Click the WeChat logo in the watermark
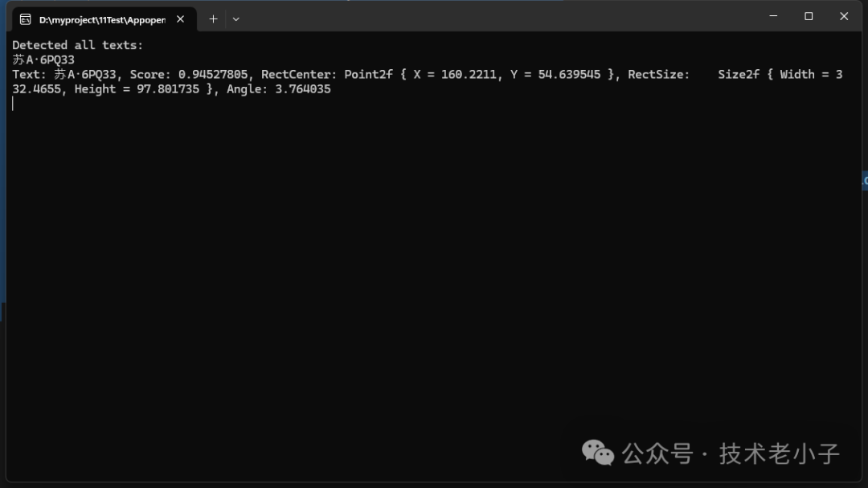The image size is (868, 488). (x=598, y=453)
